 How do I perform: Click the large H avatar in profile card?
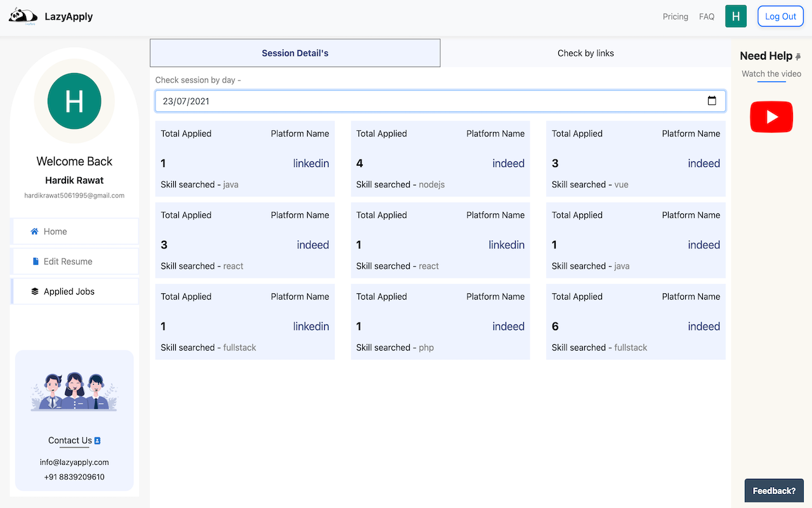pyautogui.click(x=74, y=101)
